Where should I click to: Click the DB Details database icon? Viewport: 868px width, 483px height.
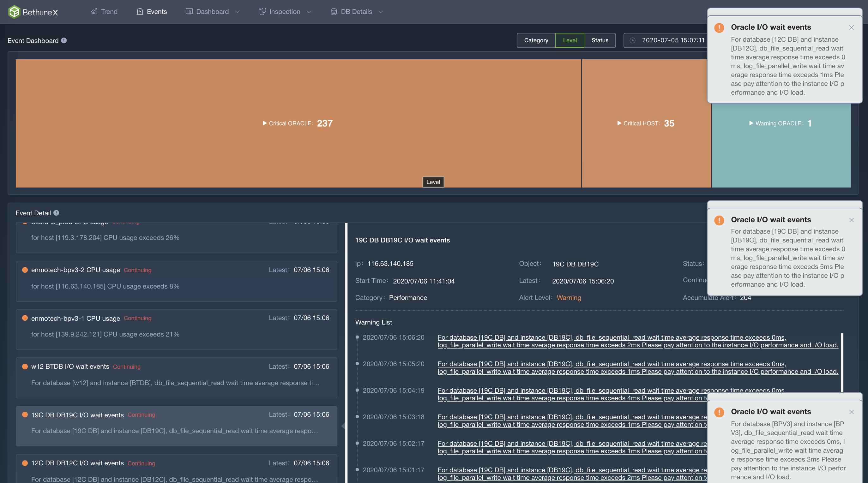(334, 12)
